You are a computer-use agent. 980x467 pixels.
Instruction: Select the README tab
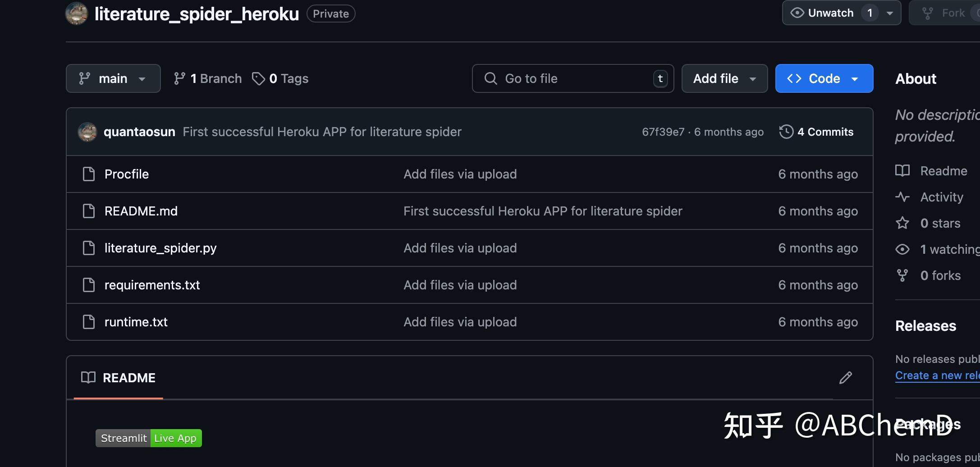(119, 378)
